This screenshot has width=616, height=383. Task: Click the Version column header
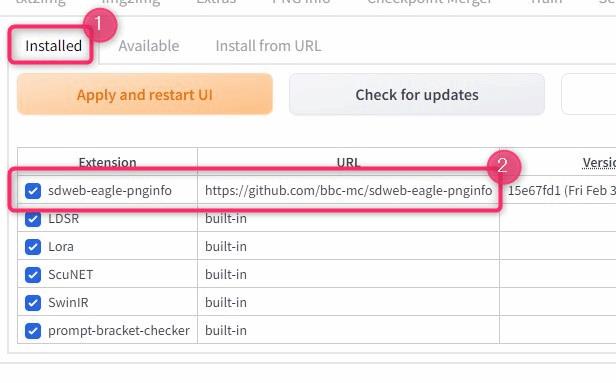[x=599, y=162]
